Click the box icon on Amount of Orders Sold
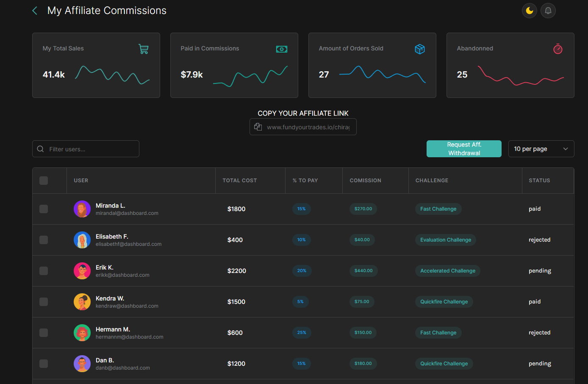 point(420,49)
